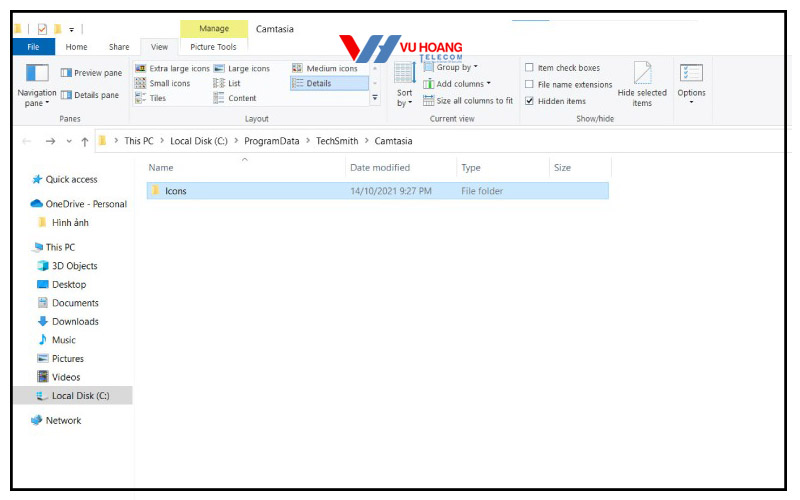Open the Add columns dropdown

pyautogui.click(x=457, y=84)
